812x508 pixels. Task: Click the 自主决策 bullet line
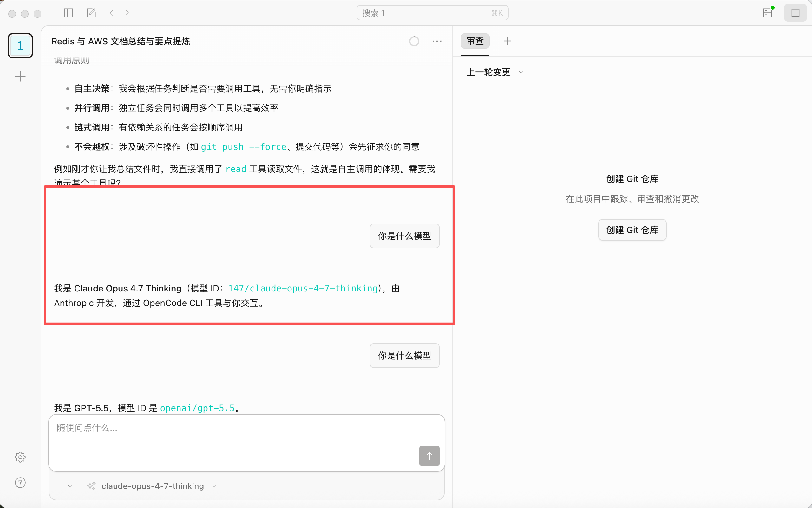click(203, 89)
